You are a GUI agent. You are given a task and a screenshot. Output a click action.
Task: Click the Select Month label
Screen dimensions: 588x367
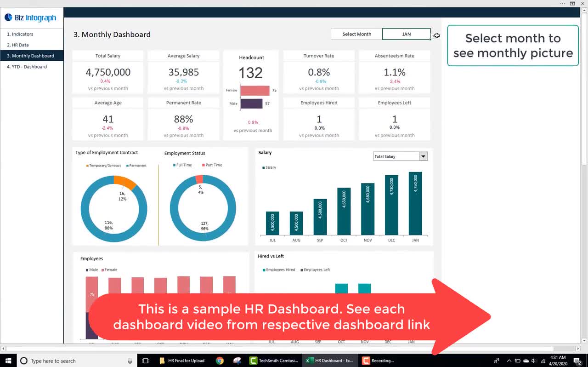click(356, 34)
